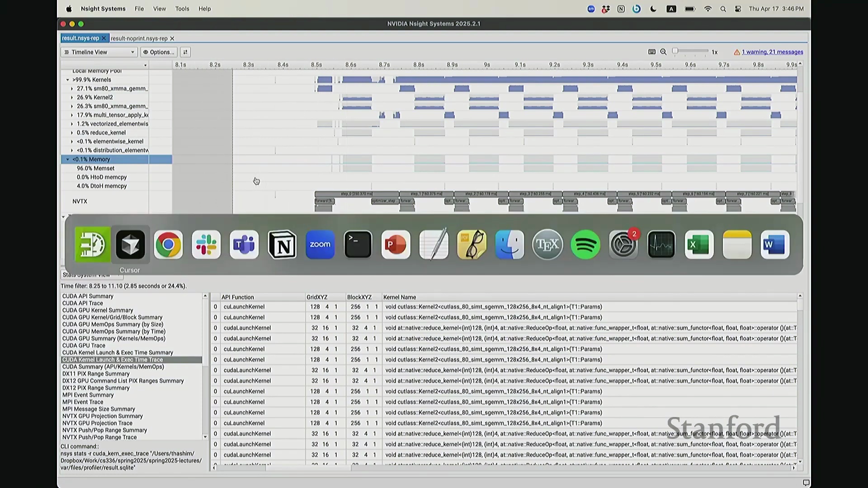This screenshot has height=488, width=868.
Task: Open Nsight Systems icon in the dock
Action: pos(92,244)
